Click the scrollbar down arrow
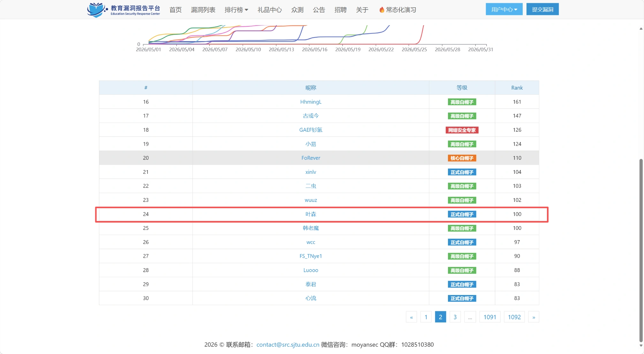 (641, 345)
